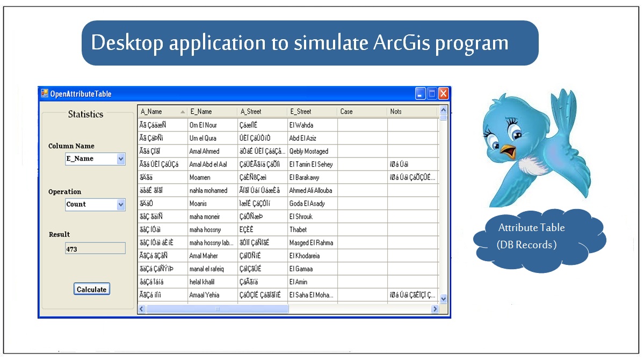
Task: Click the E_Name column header
Action: (x=212, y=112)
